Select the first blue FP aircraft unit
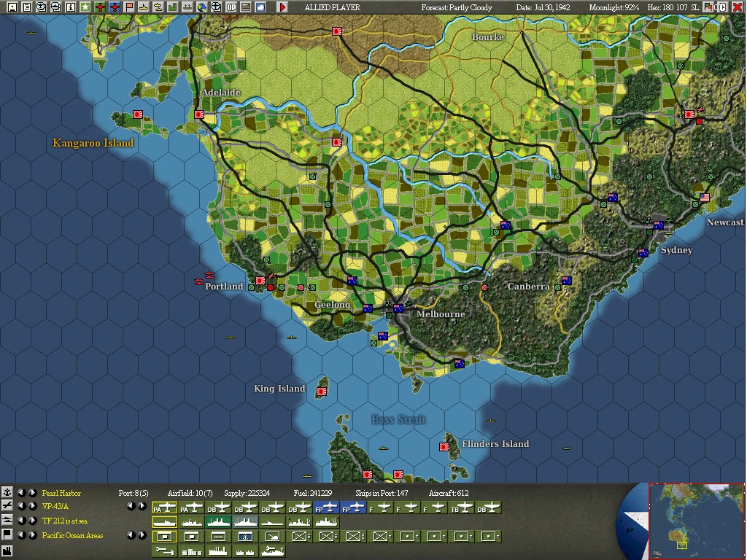The width and height of the screenshot is (747, 560). pyautogui.click(x=326, y=507)
